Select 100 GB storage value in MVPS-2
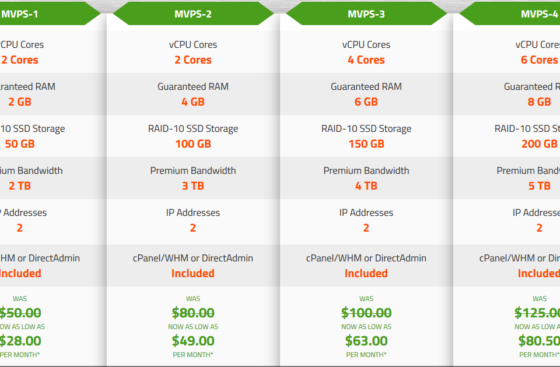Screen dimensions: 560x367 pos(193,144)
